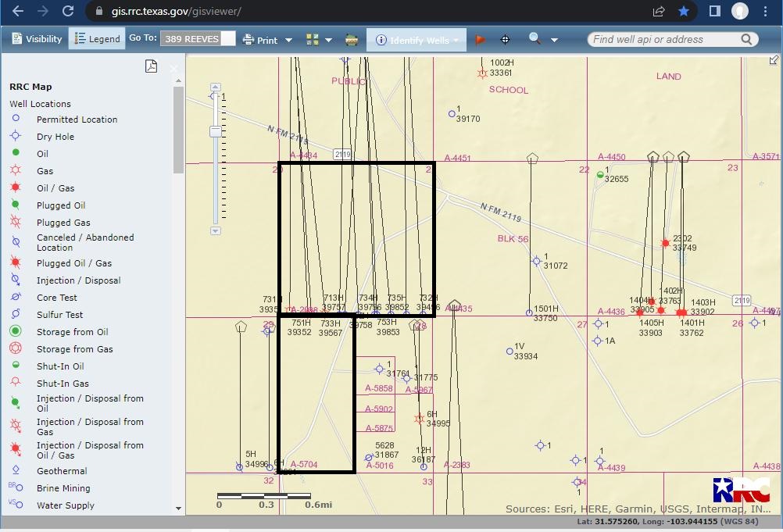This screenshot has width=783, height=532.
Task: Click the zoom slider handle on map
Action: click(215, 131)
